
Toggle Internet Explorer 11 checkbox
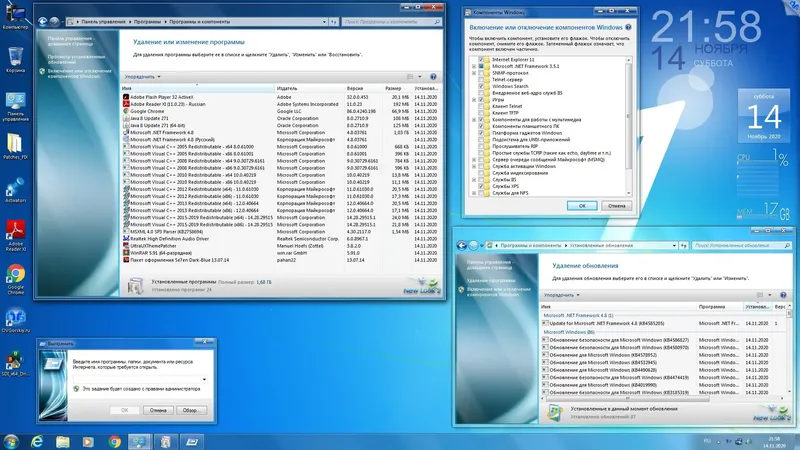click(481, 60)
